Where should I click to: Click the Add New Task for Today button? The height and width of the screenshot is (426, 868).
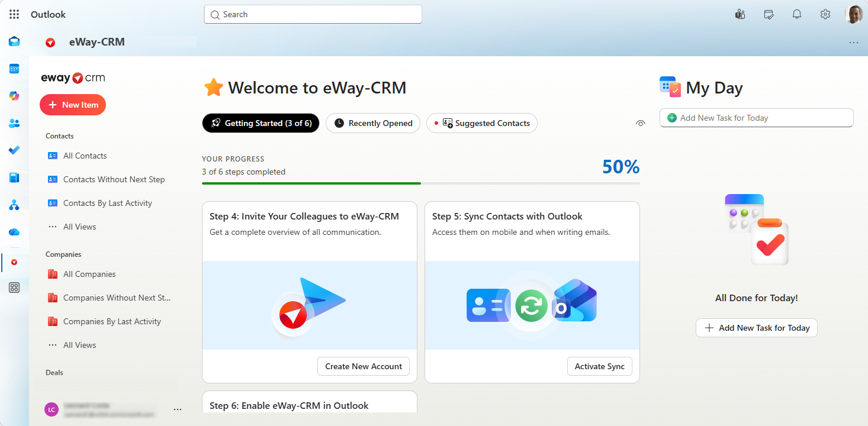[x=757, y=328]
